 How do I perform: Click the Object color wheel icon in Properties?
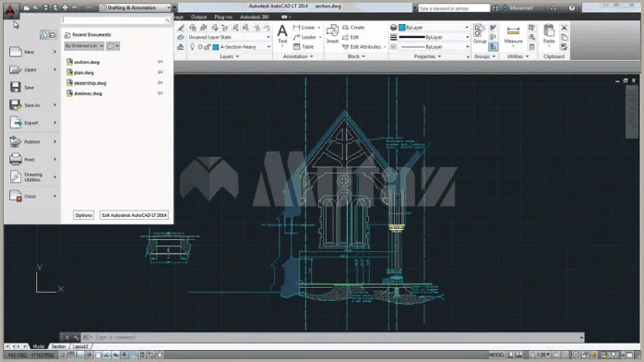[x=393, y=28]
